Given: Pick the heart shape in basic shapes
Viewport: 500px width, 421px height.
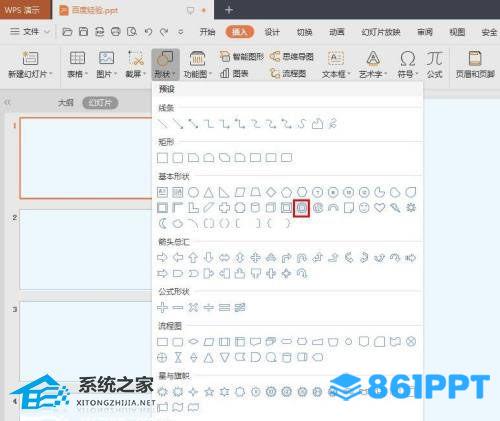Looking at the screenshot, I should pos(380,208).
